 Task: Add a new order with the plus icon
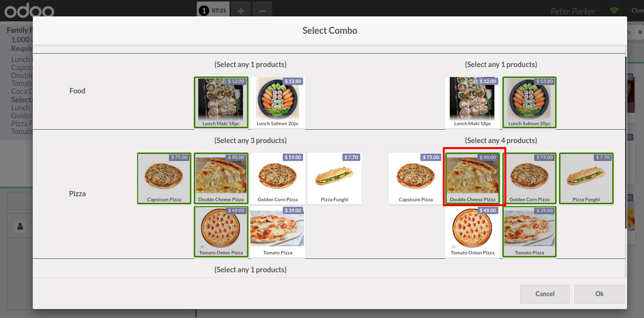241,10
